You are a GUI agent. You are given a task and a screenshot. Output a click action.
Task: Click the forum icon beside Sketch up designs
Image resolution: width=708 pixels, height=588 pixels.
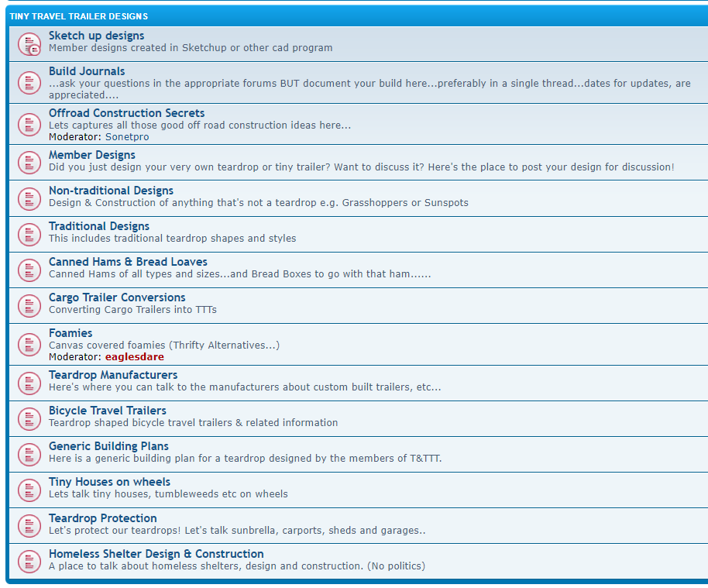(29, 44)
